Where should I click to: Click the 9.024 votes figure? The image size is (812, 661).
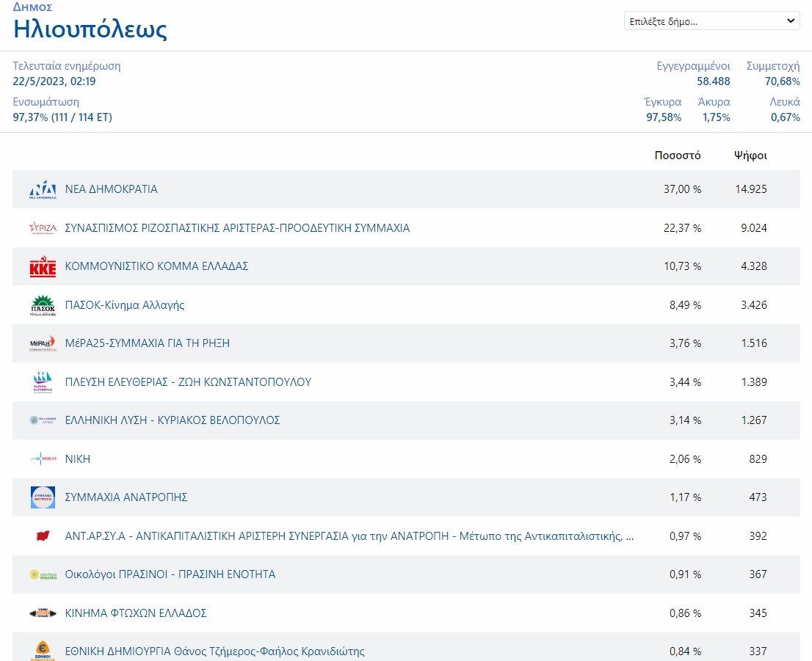(754, 228)
